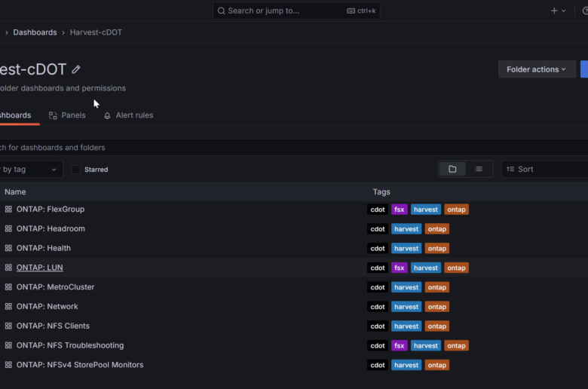Switch to the Alert rules tab
The width and height of the screenshot is (588, 389).
pos(129,115)
